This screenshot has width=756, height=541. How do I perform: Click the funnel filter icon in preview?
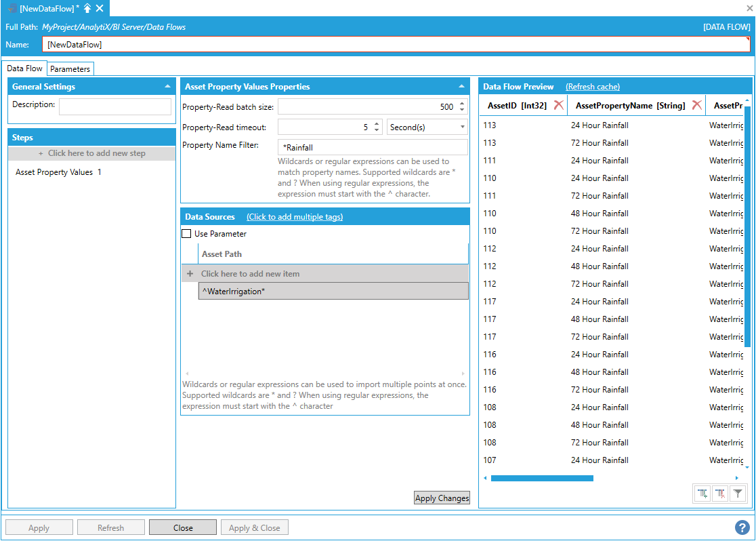tap(738, 494)
